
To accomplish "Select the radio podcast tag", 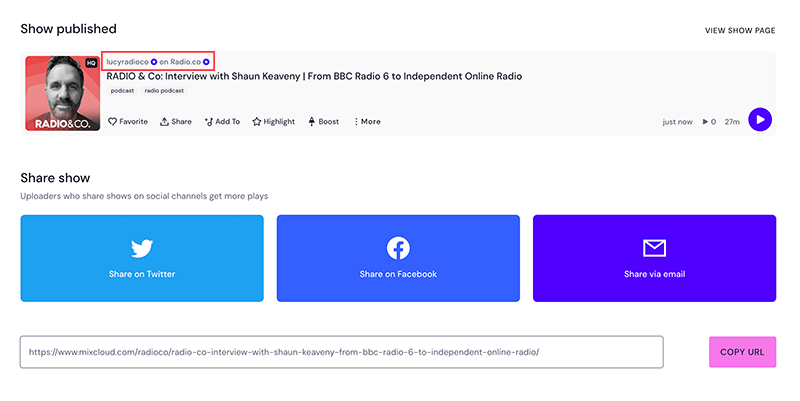I will point(164,91).
